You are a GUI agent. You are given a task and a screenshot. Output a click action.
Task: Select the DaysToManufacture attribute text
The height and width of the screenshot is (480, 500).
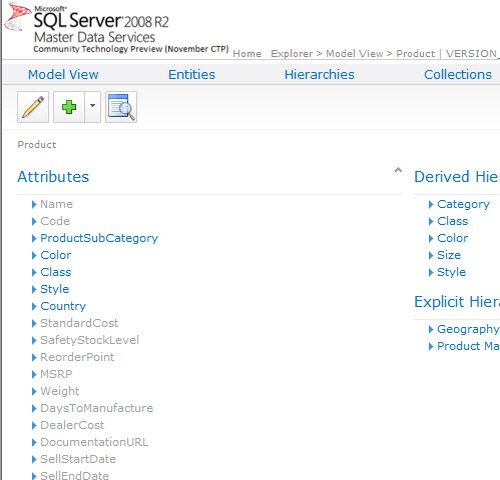[x=97, y=408]
